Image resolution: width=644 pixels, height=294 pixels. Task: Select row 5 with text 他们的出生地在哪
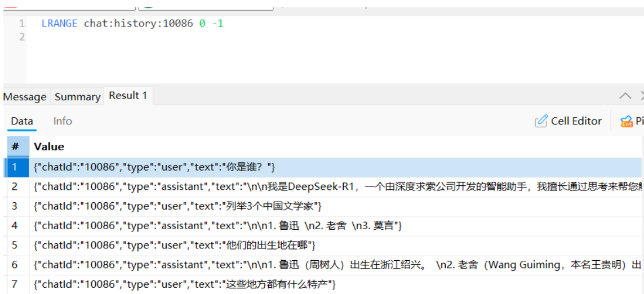tap(335, 246)
